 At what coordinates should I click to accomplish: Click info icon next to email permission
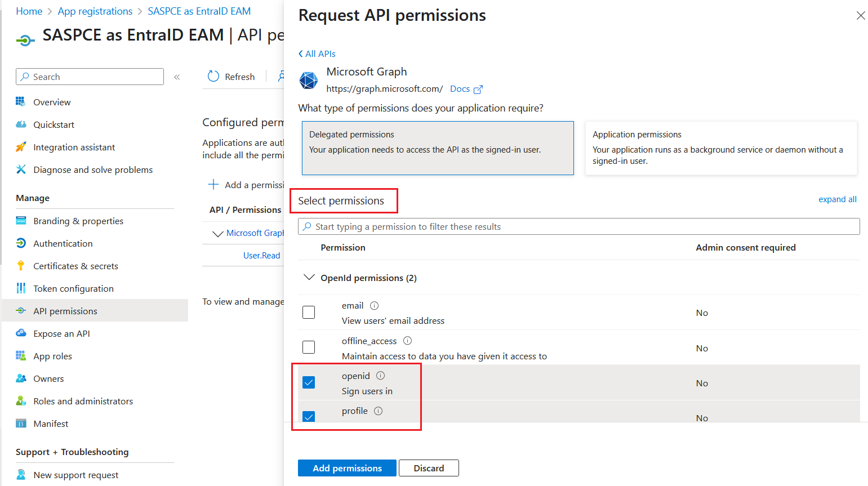point(374,306)
